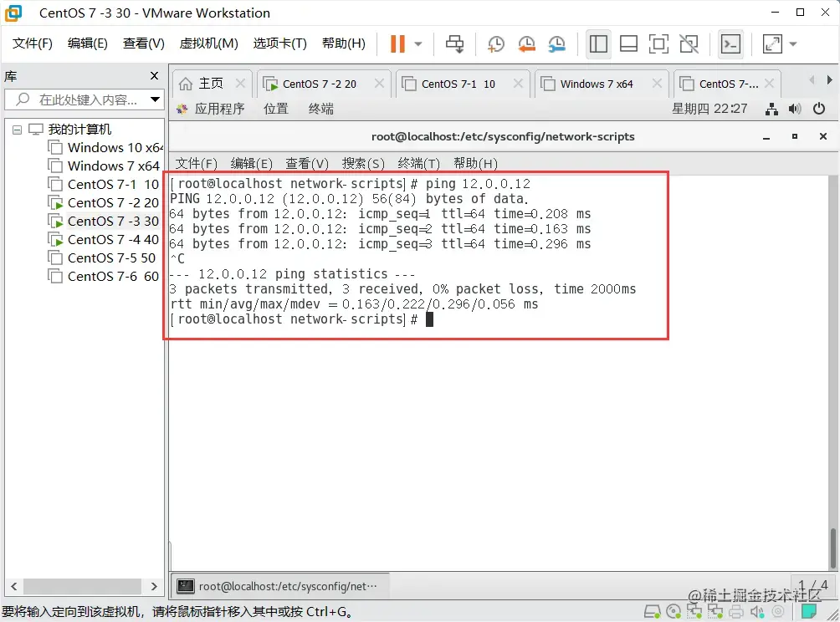840x622 pixels.
Task: Take a snapshot of this virtual machine
Action: [495, 44]
